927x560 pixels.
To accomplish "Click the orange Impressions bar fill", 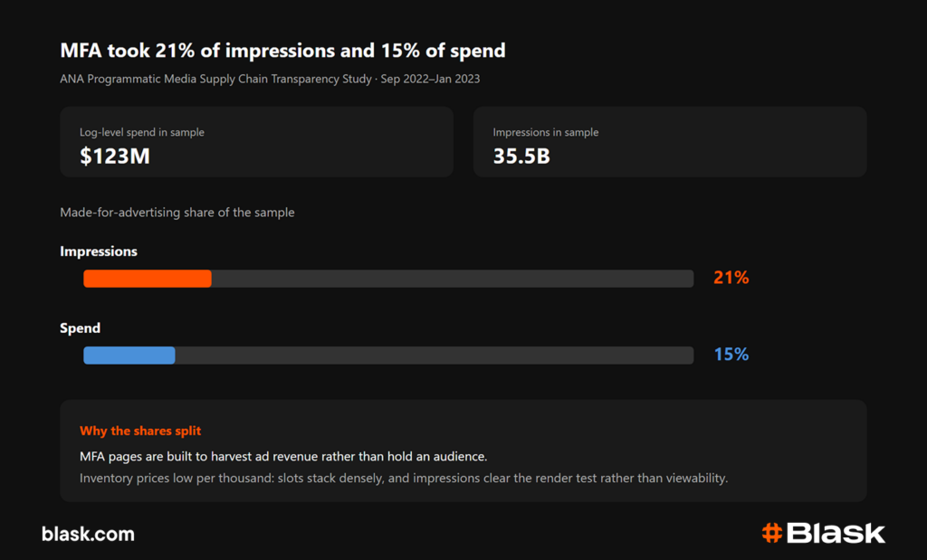I will (148, 279).
